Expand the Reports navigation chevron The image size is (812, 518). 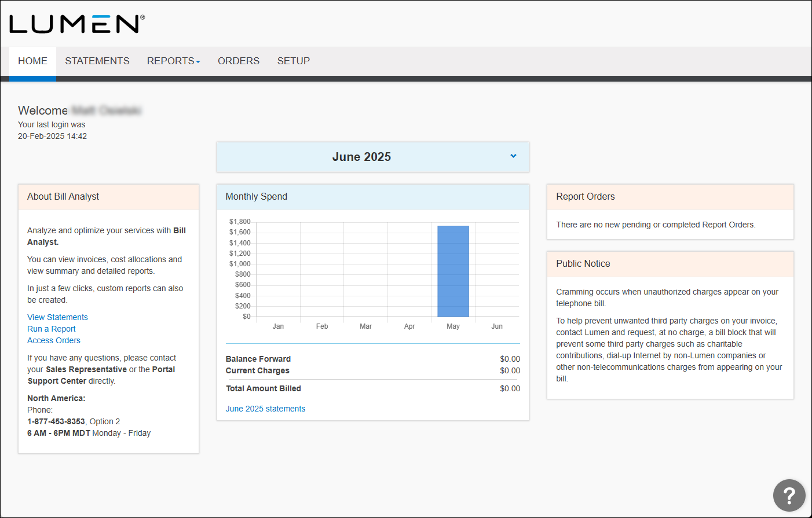(x=197, y=60)
